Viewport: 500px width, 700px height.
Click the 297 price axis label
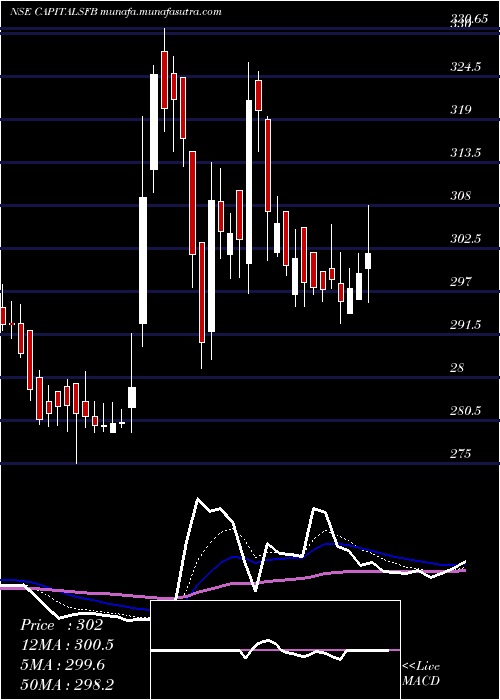coord(461,282)
